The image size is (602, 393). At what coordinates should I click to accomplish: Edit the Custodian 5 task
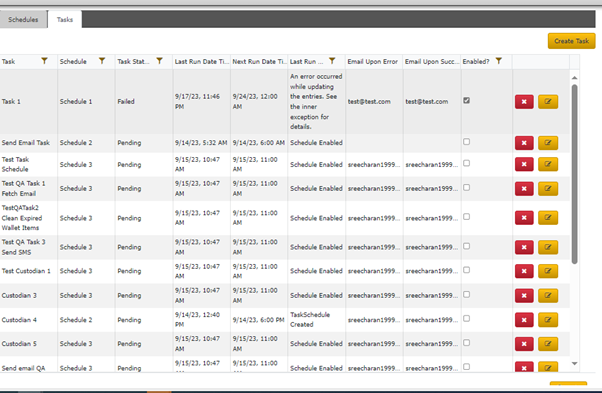pyautogui.click(x=548, y=344)
